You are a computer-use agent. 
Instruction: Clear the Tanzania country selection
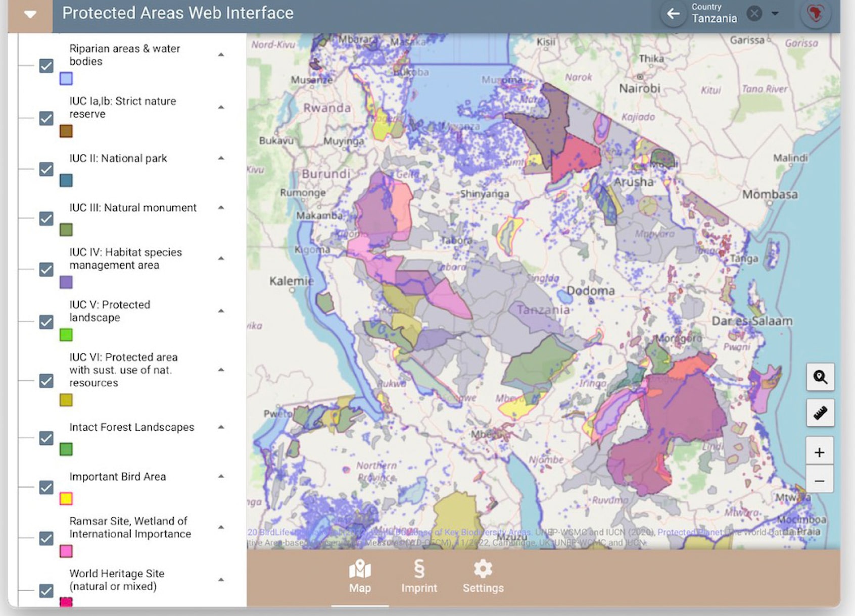click(x=754, y=14)
